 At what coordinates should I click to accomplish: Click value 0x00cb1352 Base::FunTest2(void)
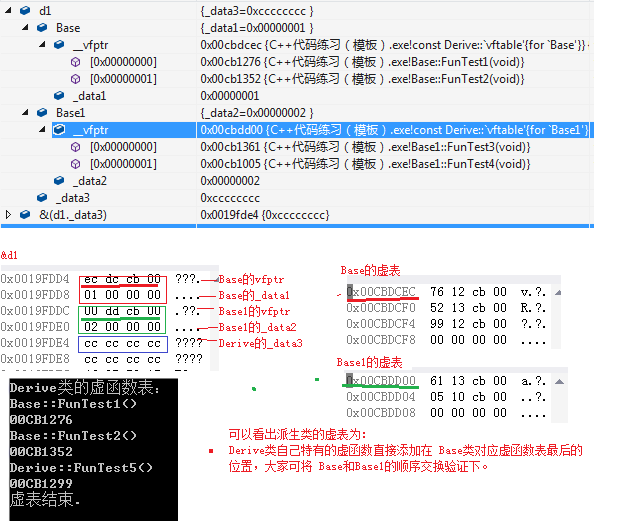click(x=362, y=79)
